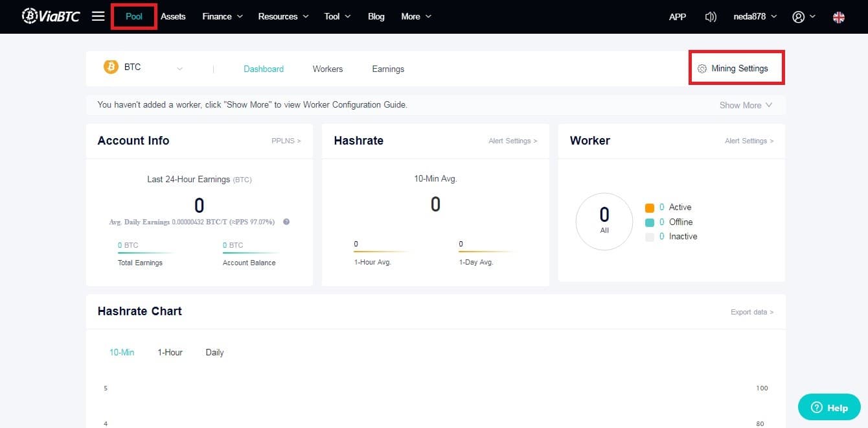Click the All workers circle

(604, 221)
